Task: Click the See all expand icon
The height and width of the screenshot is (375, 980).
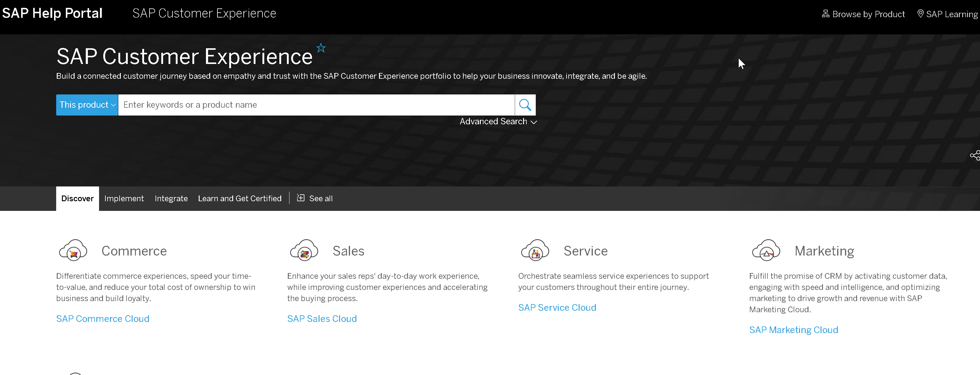Action: 300,198
